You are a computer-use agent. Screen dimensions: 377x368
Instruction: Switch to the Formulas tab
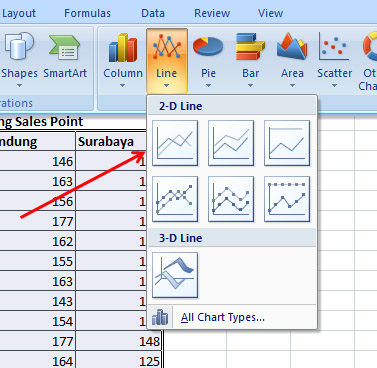pyautogui.click(x=87, y=13)
